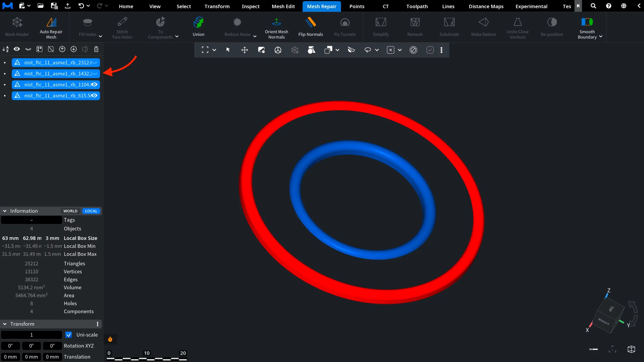Expand the Fill Holes dropdown arrow
Screen dimensions: 644x362
point(100,36)
